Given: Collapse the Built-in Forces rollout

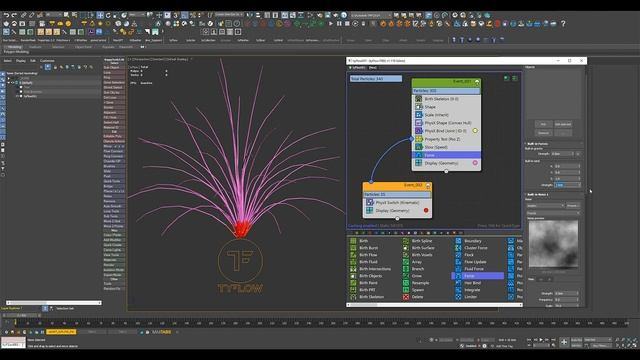Looking at the screenshot, I should (537, 144).
